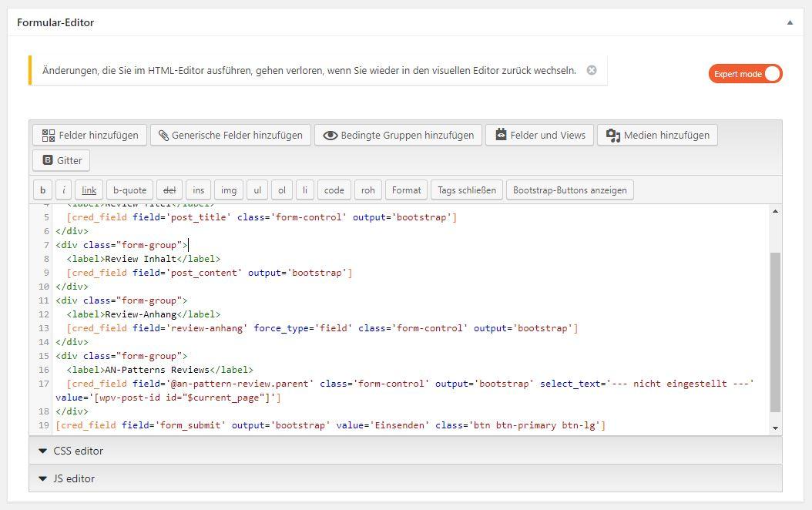
Task: Click the code editor scroll down arrow
Action: (x=775, y=428)
